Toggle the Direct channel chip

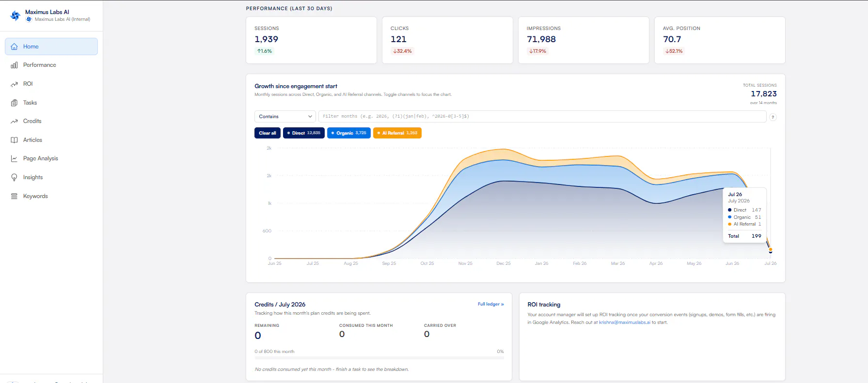[304, 133]
